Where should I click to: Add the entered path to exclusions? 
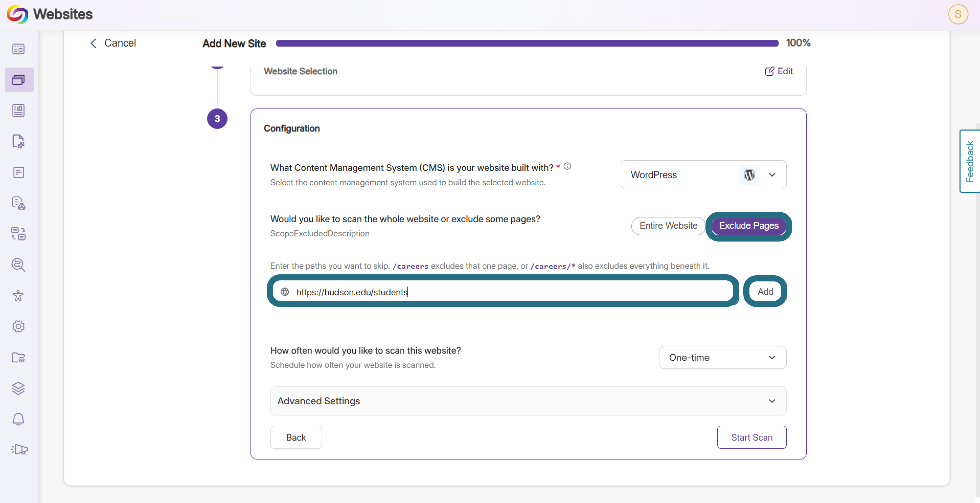pos(765,291)
